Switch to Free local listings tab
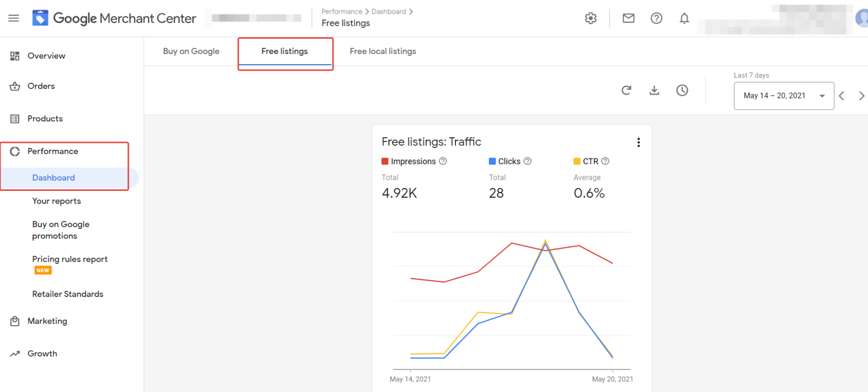This screenshot has height=392, width=868. coord(383,51)
